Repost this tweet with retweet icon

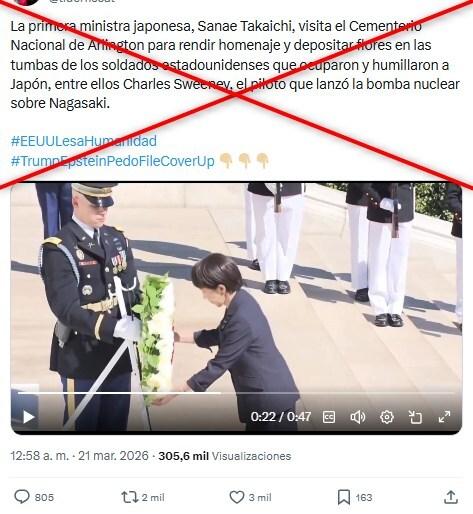tap(130, 497)
